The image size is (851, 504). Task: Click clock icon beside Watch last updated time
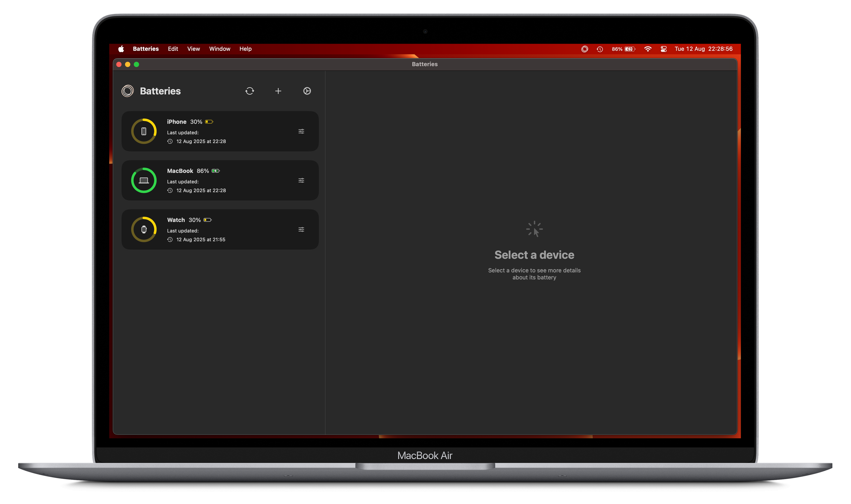click(x=170, y=239)
